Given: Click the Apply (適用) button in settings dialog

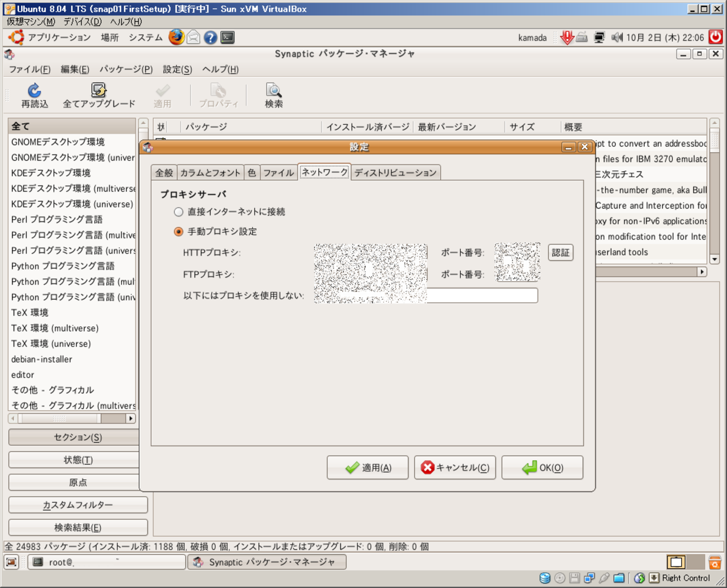Looking at the screenshot, I should 367,468.
